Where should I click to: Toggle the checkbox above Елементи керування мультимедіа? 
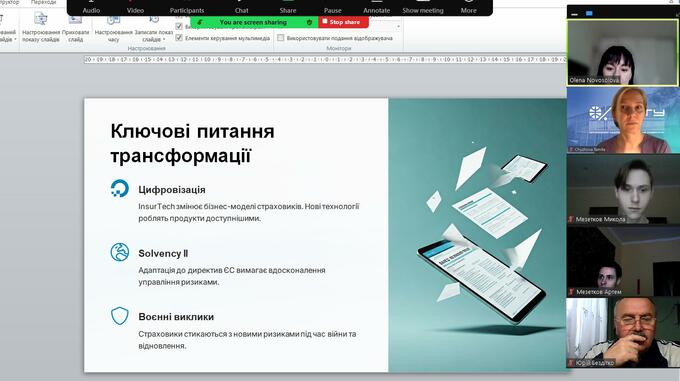179,26
